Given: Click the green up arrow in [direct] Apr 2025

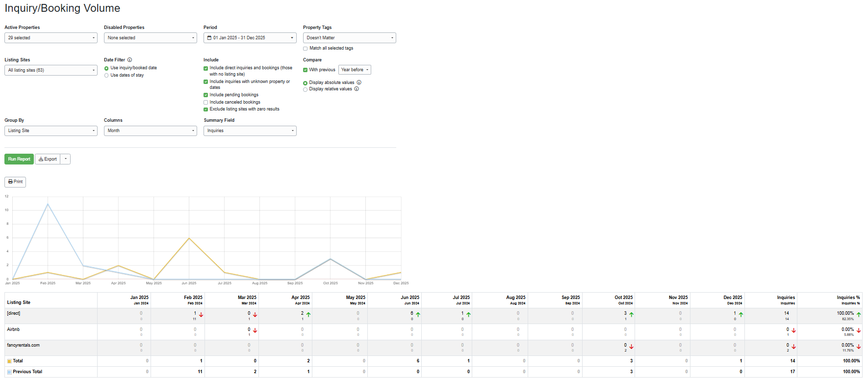Looking at the screenshot, I should [x=308, y=315].
